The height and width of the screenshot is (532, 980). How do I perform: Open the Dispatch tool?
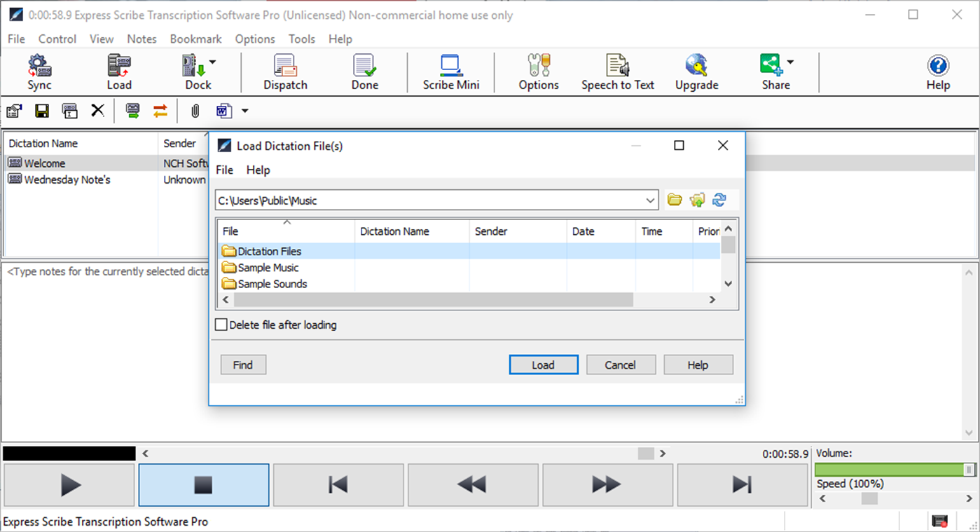pyautogui.click(x=284, y=72)
